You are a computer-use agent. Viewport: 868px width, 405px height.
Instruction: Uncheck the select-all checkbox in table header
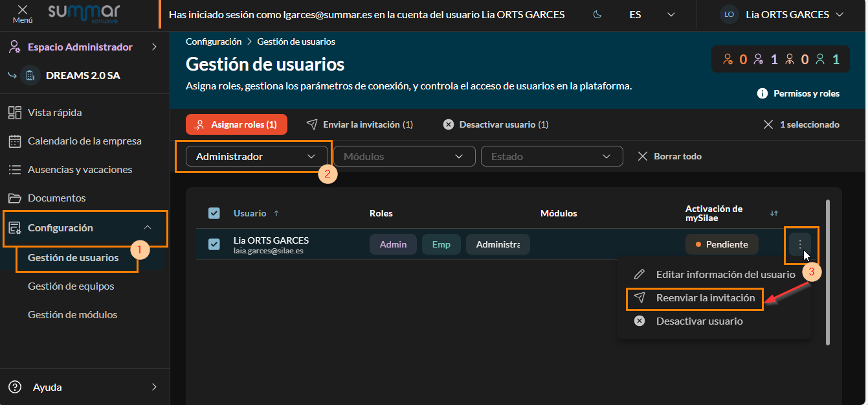tap(214, 213)
